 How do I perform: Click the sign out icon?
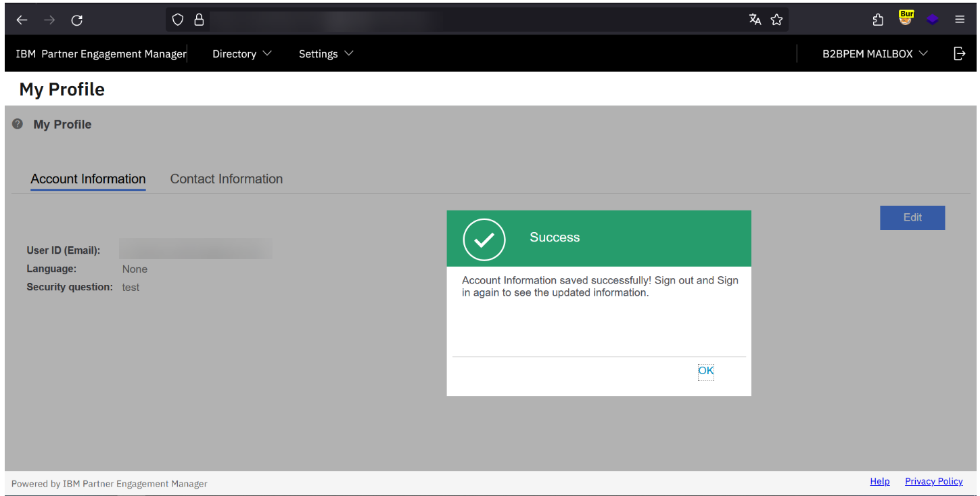(x=959, y=53)
